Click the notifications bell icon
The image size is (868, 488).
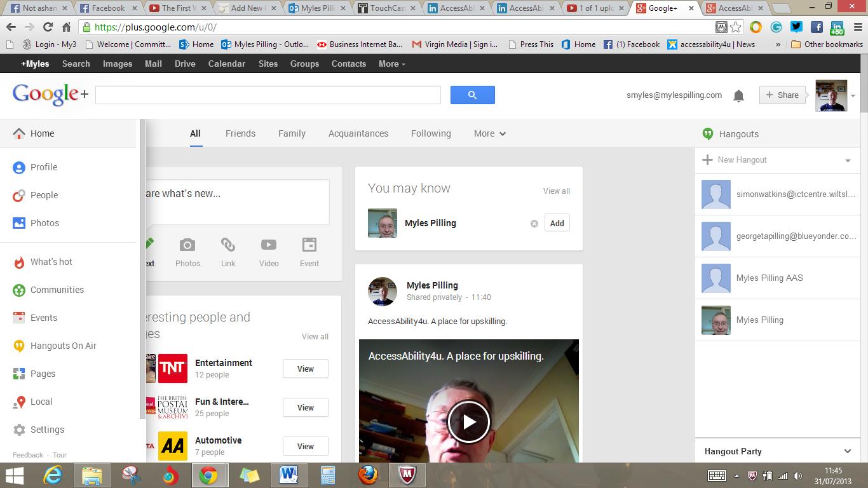click(x=738, y=96)
